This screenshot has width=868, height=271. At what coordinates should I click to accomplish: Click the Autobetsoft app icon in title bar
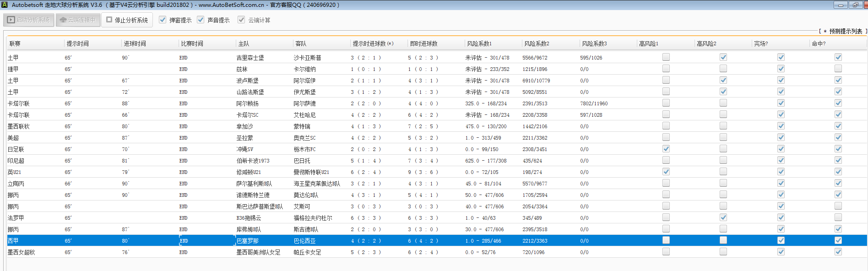click(5, 5)
